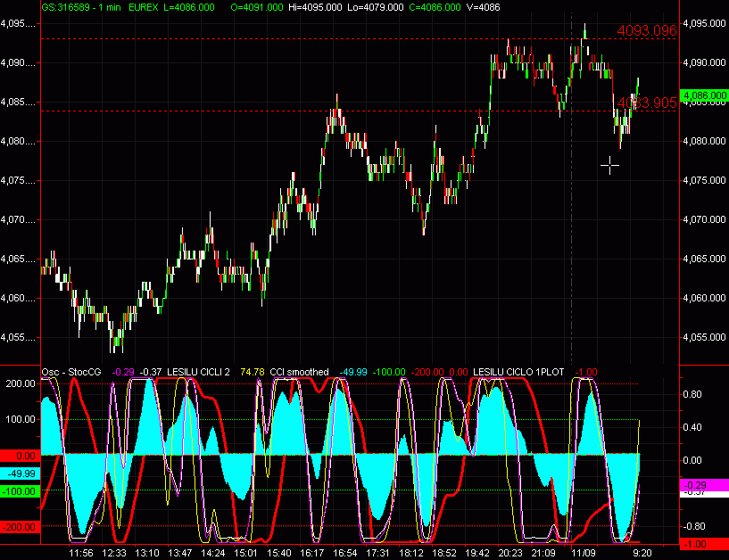Click '4,065....' on the left price axis
The image size is (729, 560).
click(18, 259)
